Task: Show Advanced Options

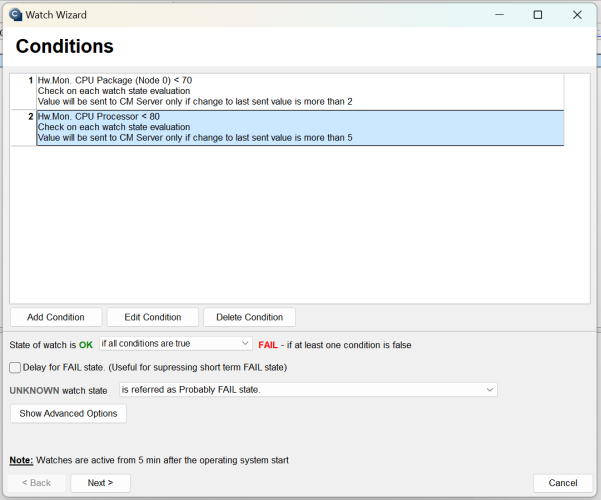Action: (x=68, y=413)
